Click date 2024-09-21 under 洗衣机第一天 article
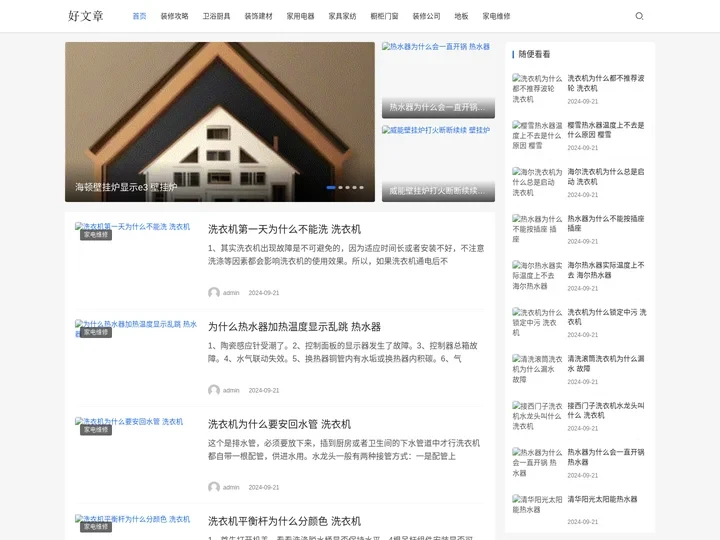 pyautogui.click(x=264, y=292)
